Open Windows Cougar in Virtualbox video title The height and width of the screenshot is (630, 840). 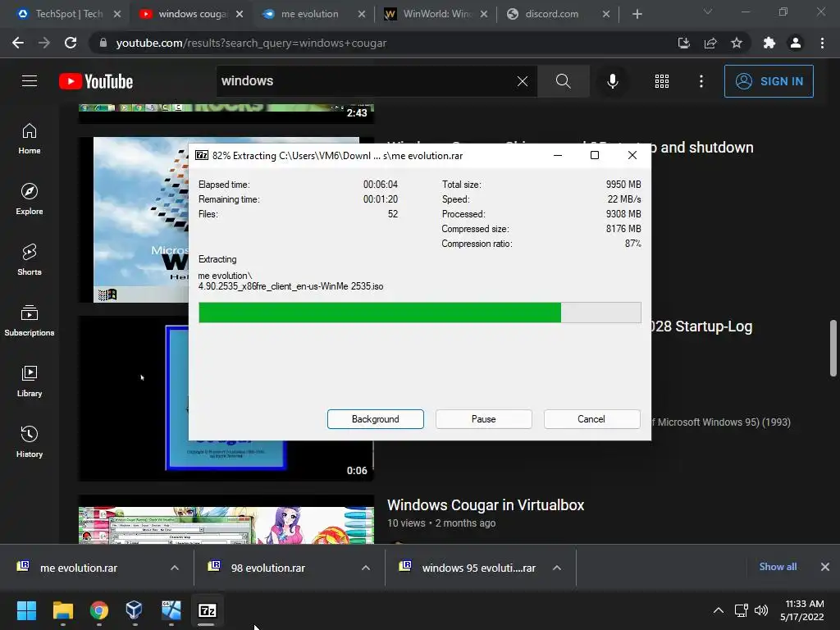pos(486,505)
